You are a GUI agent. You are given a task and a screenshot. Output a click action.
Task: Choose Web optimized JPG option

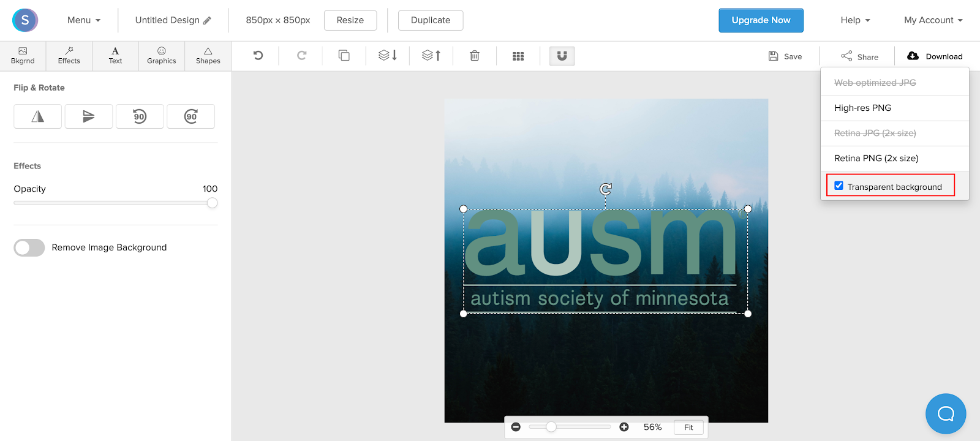[895, 83]
